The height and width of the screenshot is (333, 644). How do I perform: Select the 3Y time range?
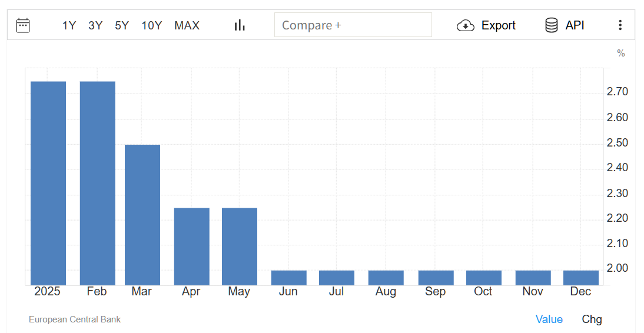95,25
